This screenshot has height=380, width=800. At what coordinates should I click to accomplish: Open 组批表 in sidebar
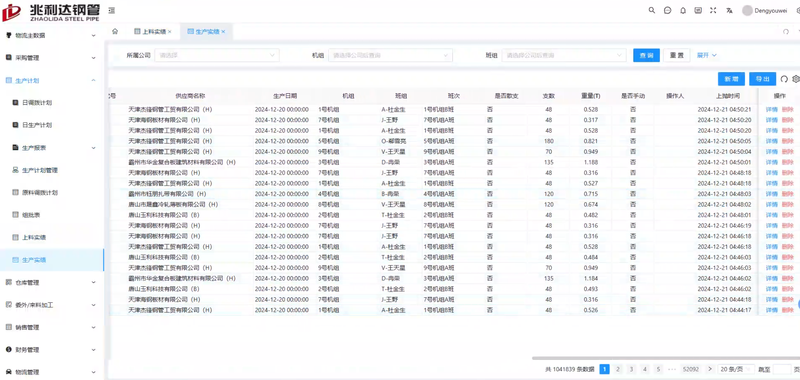tap(31, 215)
